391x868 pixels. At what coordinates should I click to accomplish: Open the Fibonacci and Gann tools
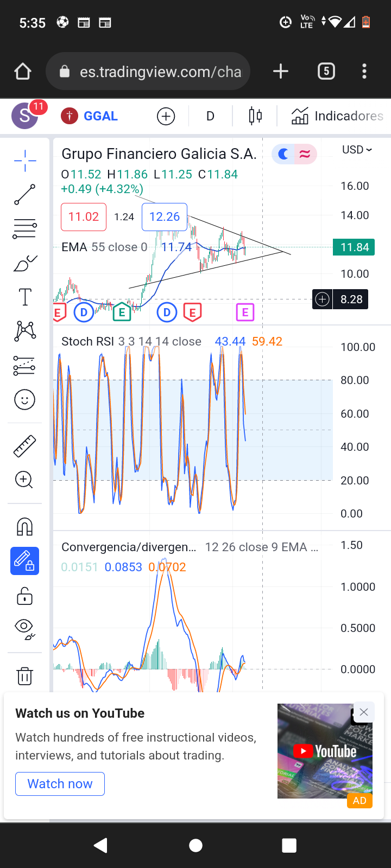pos(25,228)
